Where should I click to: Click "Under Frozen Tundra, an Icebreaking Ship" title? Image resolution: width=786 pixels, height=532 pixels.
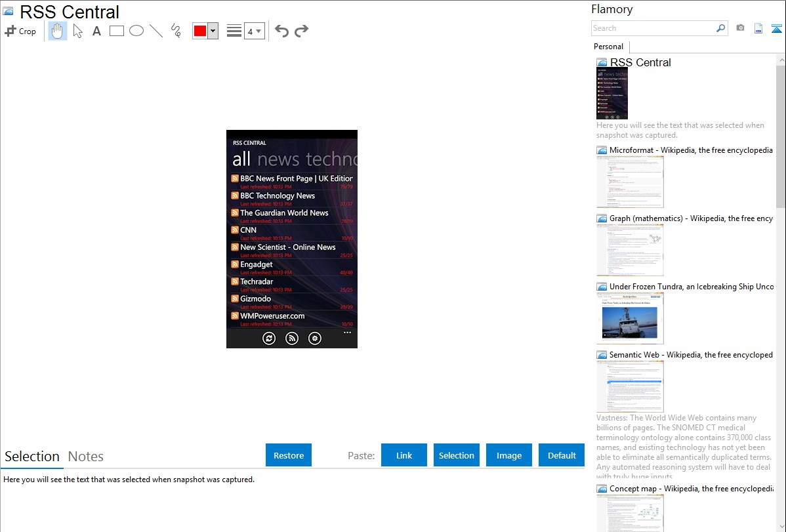692,287
